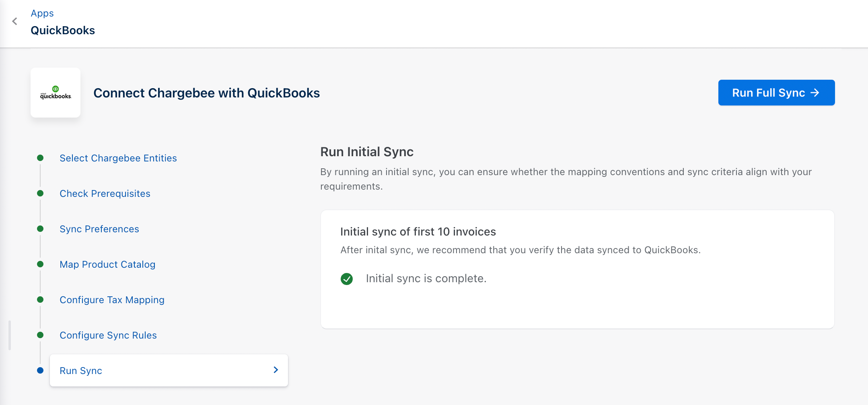
Task: Go to the Configure Sync Rules step
Action: click(108, 335)
